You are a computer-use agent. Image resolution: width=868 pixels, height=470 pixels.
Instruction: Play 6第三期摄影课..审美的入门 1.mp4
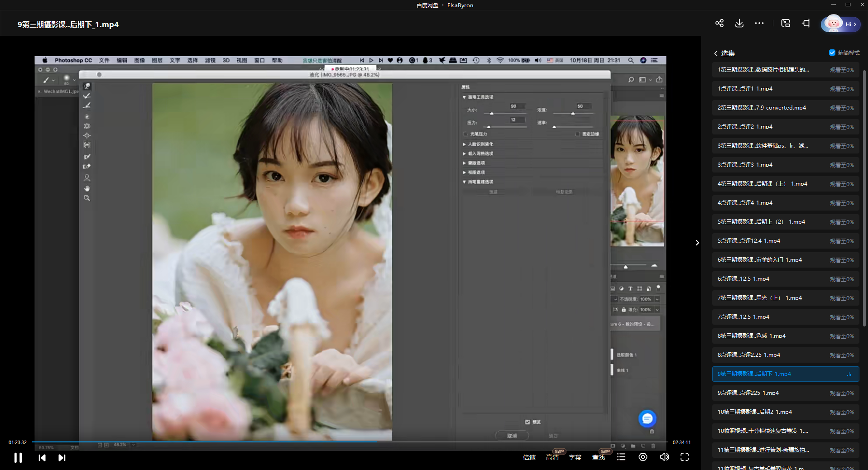click(786, 260)
